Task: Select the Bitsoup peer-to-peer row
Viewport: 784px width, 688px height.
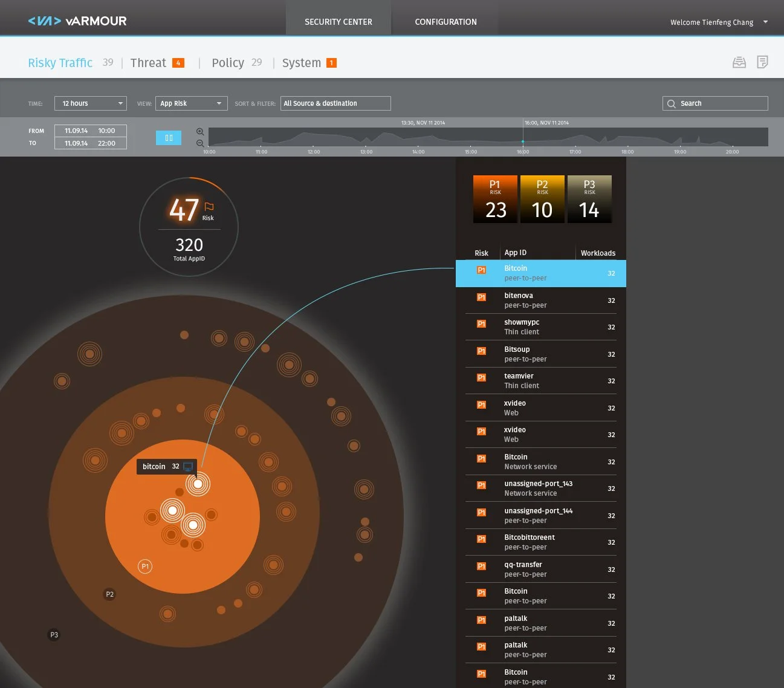Action: [x=540, y=354]
